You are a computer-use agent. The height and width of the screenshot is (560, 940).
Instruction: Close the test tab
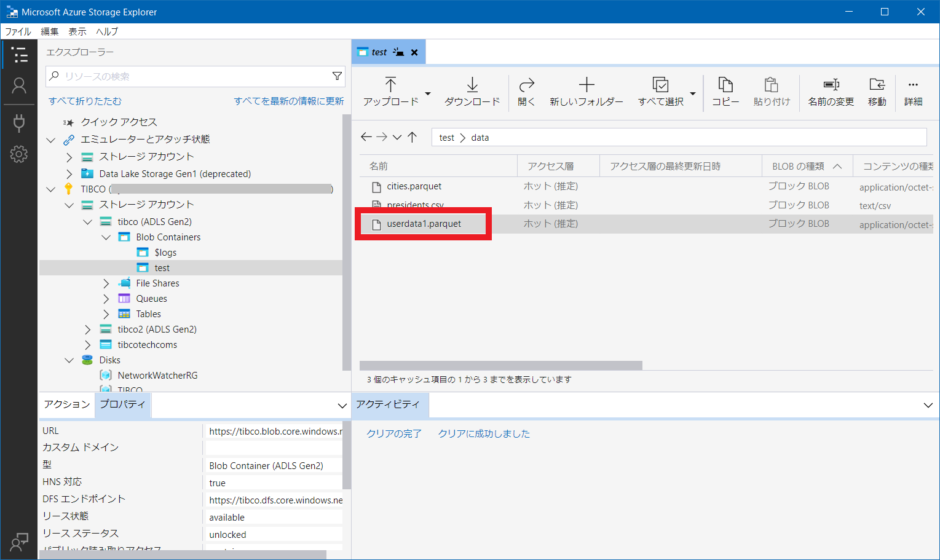pos(414,52)
